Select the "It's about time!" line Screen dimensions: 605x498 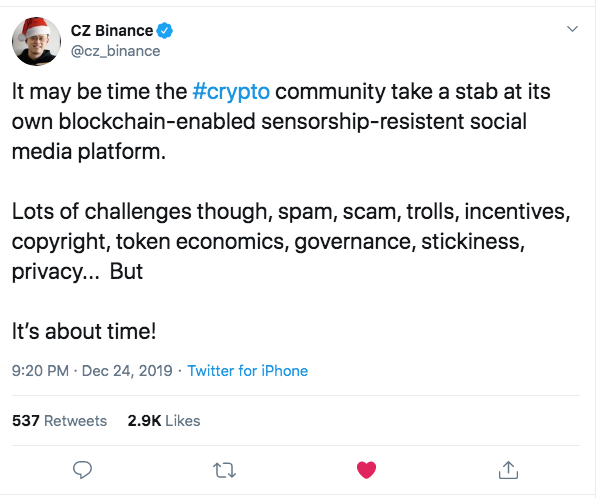click(84, 331)
